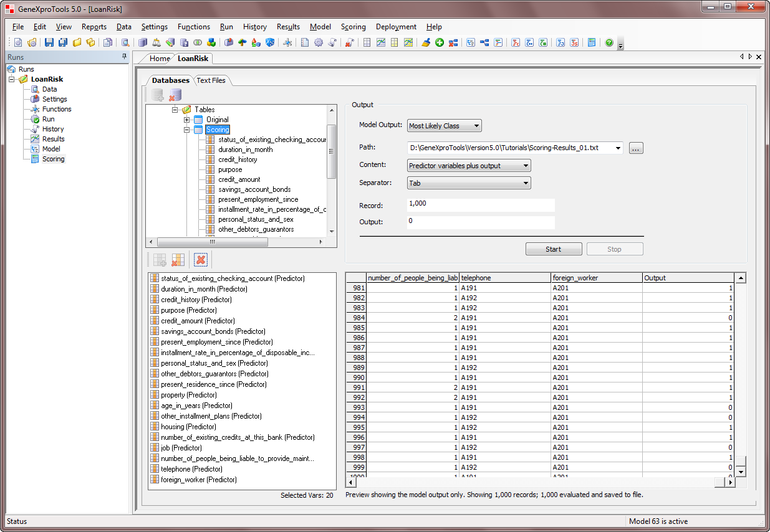Click the paintbrush icon in toolbar
Viewport: 770px width, 532px height.
pos(426,43)
